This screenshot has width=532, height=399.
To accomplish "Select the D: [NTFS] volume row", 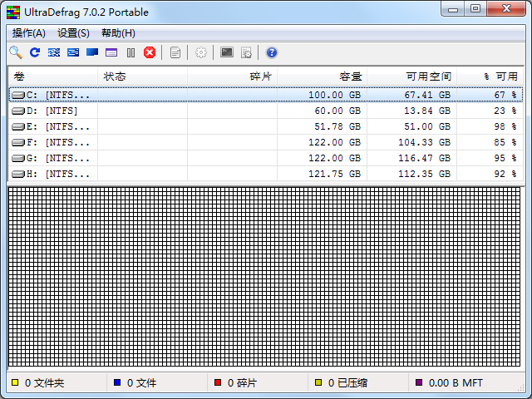I will (266, 111).
